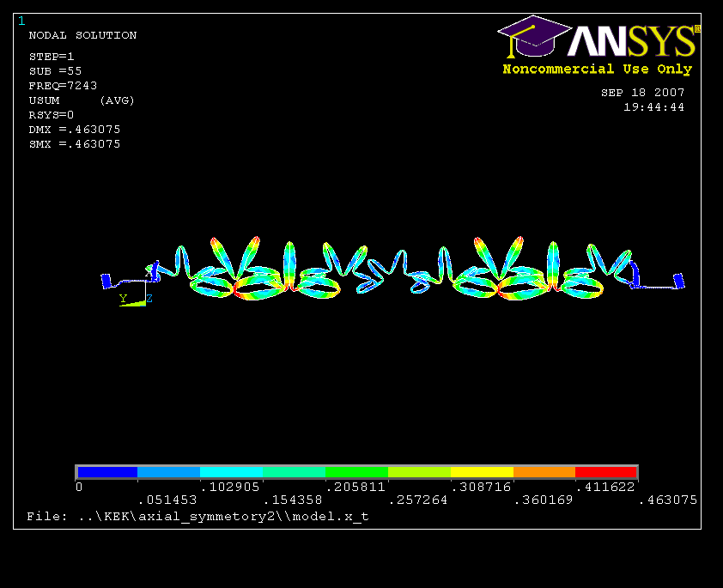Click the legend value .360169
The width and height of the screenshot is (723, 588).
(544, 500)
